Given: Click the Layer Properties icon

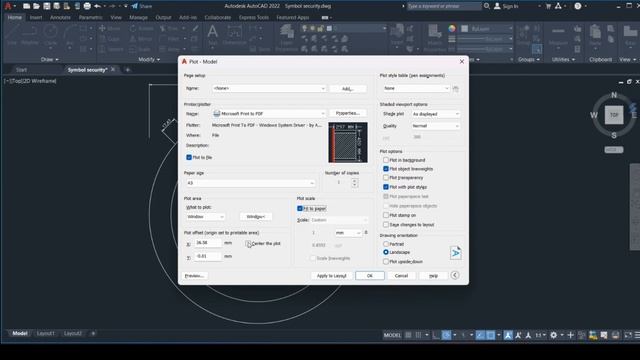Looking at the screenshot, I should (x=287, y=37).
